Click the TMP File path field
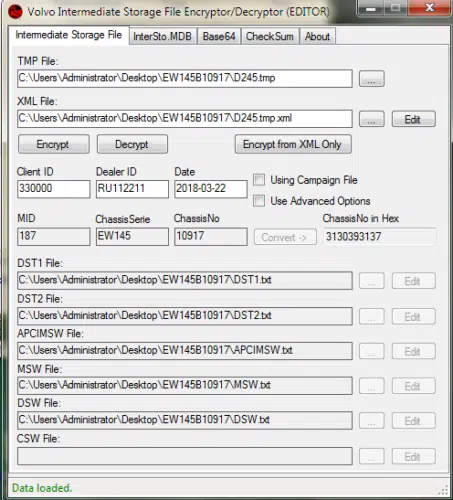453x500 pixels. point(185,78)
